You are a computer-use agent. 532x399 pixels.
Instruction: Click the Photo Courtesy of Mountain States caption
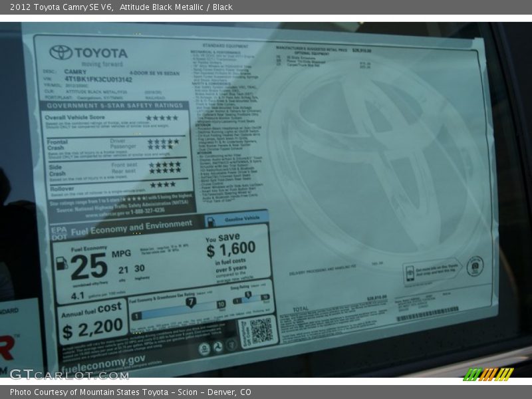coord(130,392)
